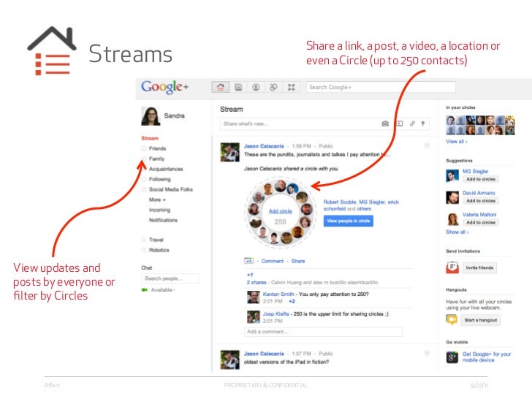The height and width of the screenshot is (399, 532).
Task: Click the hangout webcam icon
Action: click(452, 319)
